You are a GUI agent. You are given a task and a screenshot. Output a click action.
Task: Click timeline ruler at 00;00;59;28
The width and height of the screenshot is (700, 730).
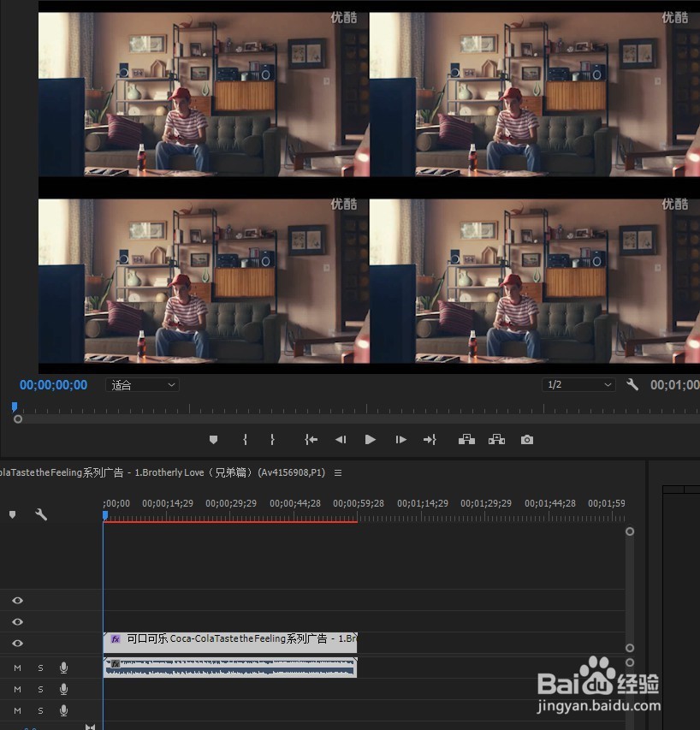[x=359, y=503]
